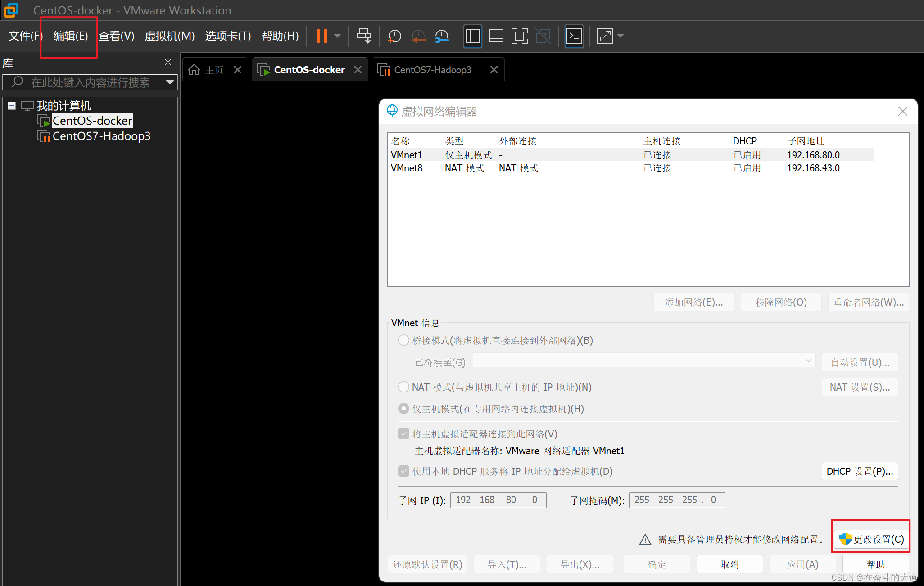The image size is (924, 586).
Task: Enter full screen mode icon
Action: tap(519, 36)
